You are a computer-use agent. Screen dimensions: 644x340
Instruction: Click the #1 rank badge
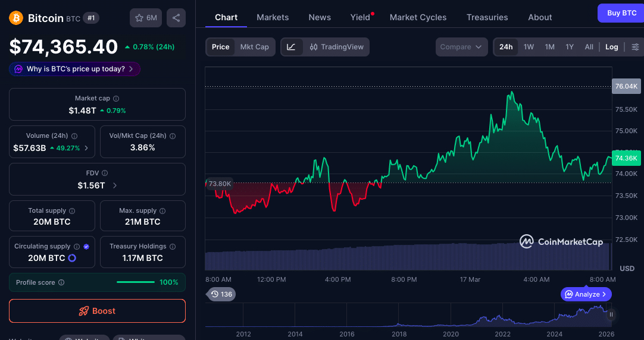click(91, 18)
